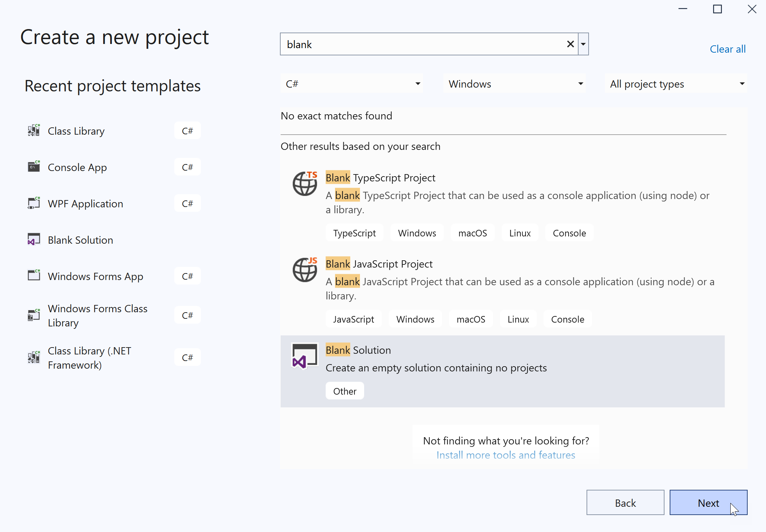Click the Clear all link

[x=728, y=49]
